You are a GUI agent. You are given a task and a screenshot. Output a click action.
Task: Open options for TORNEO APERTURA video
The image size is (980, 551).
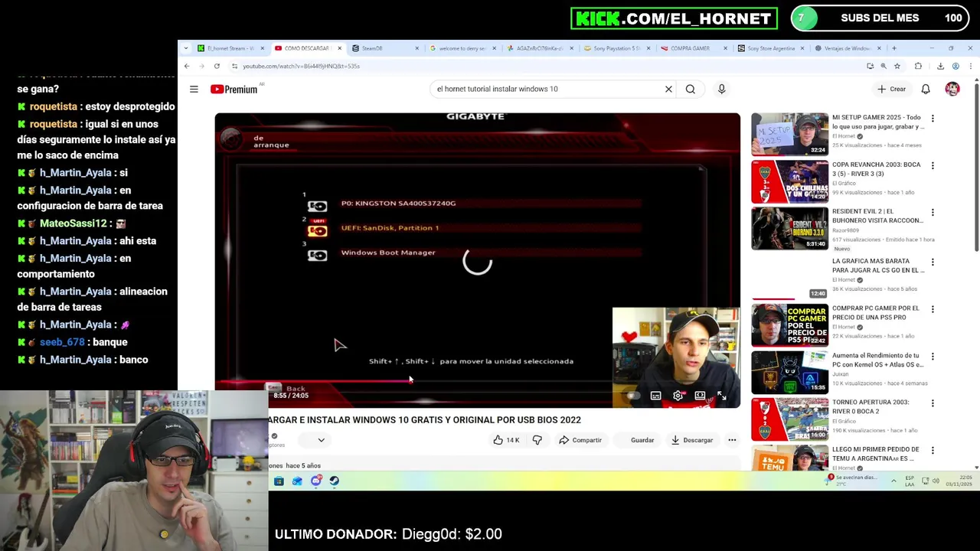(x=933, y=403)
